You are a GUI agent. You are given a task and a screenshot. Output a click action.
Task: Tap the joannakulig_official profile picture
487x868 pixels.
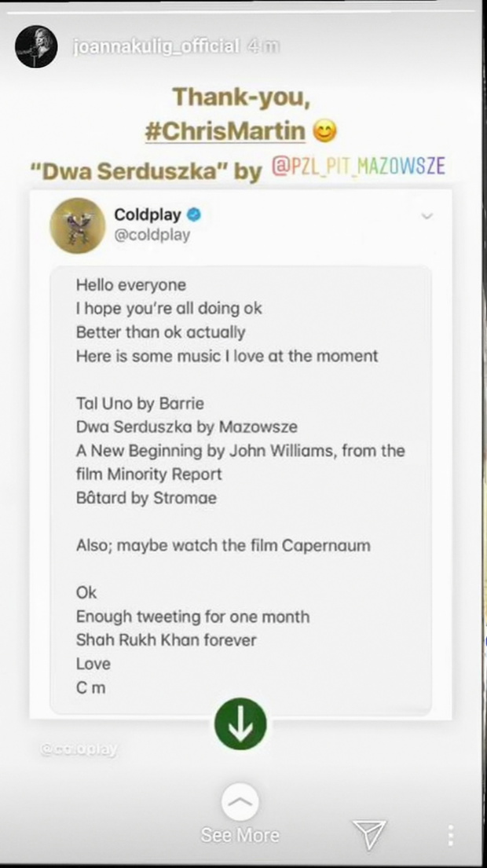[x=36, y=46]
